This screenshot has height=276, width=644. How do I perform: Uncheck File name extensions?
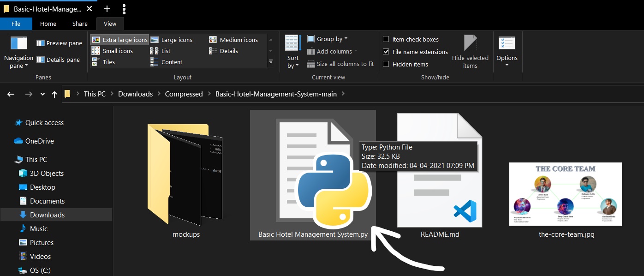[x=386, y=52]
